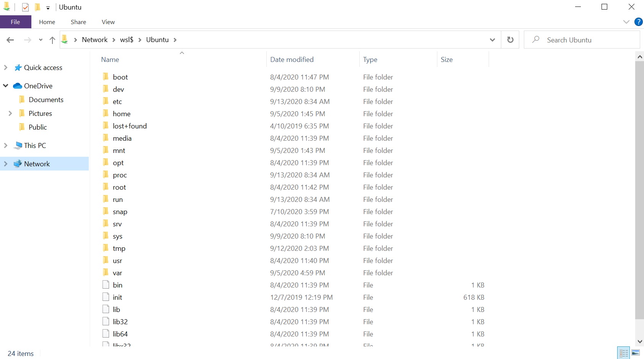Go back using the Back arrow
This screenshot has height=359, width=644.
[10, 40]
